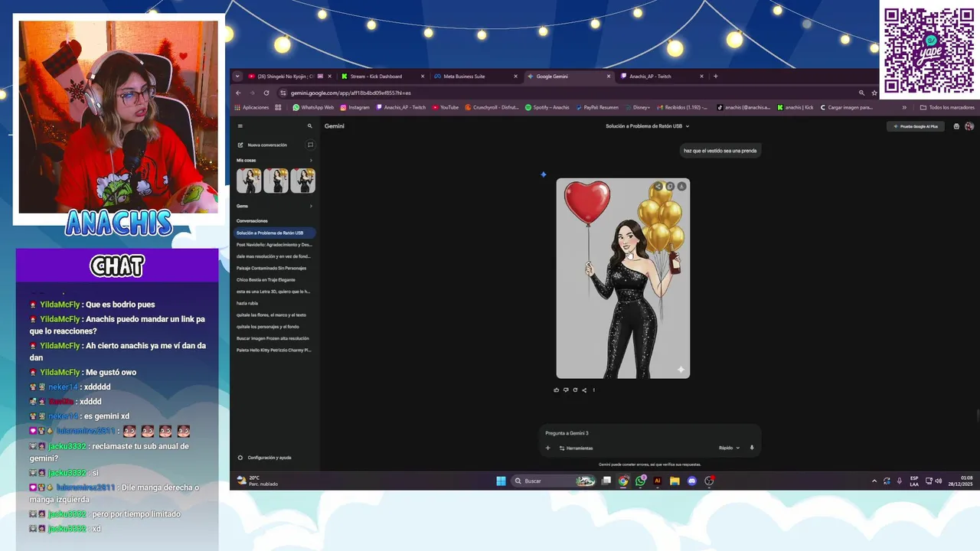Open Todos los marcadores folder
The height and width of the screenshot is (551, 980).
pyautogui.click(x=947, y=107)
